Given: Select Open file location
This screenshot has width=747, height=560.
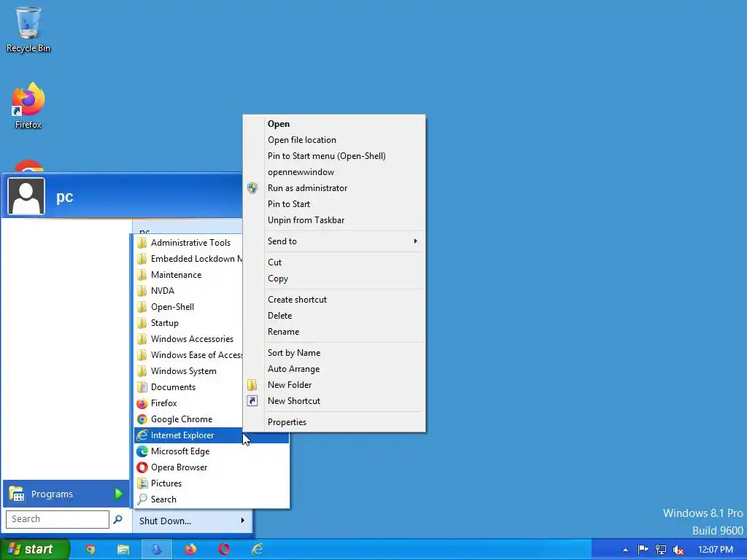Looking at the screenshot, I should point(334,140).
